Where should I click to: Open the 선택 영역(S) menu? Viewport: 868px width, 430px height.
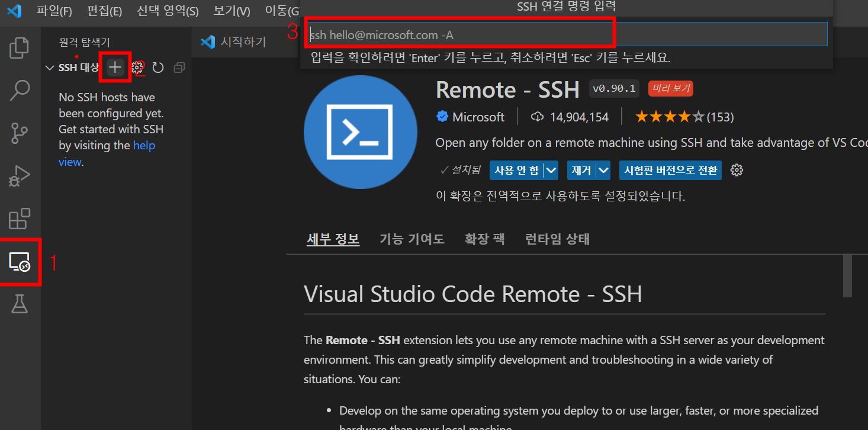(x=168, y=11)
